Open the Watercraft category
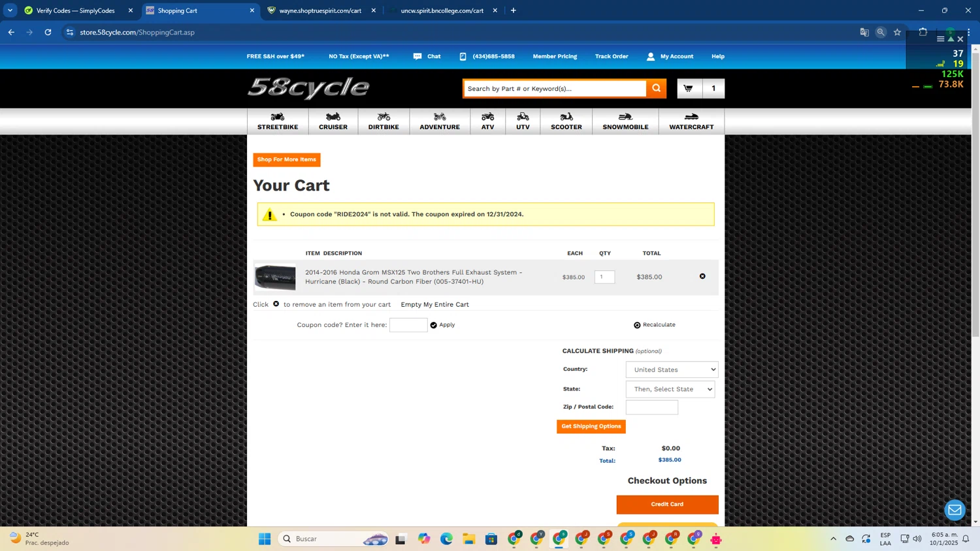This screenshot has width=980, height=551. click(x=691, y=121)
